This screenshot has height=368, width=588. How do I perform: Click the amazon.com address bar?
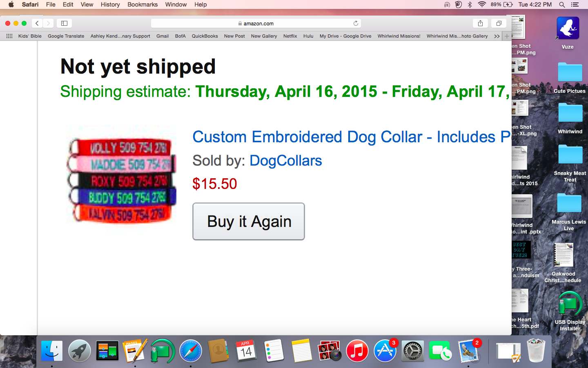coord(256,23)
